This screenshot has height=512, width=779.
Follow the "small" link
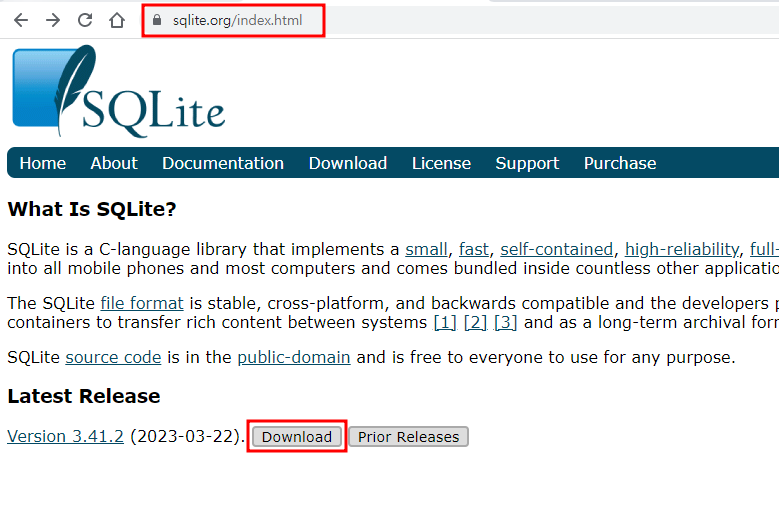click(426, 249)
